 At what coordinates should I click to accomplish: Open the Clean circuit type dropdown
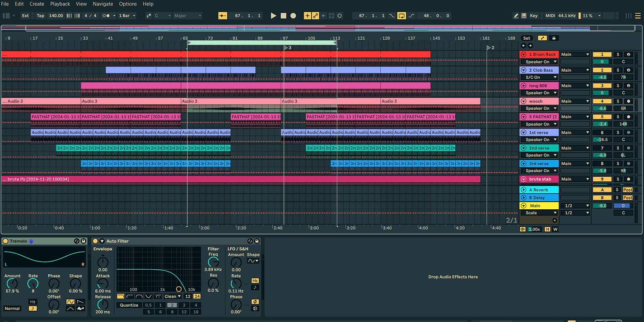173,296
